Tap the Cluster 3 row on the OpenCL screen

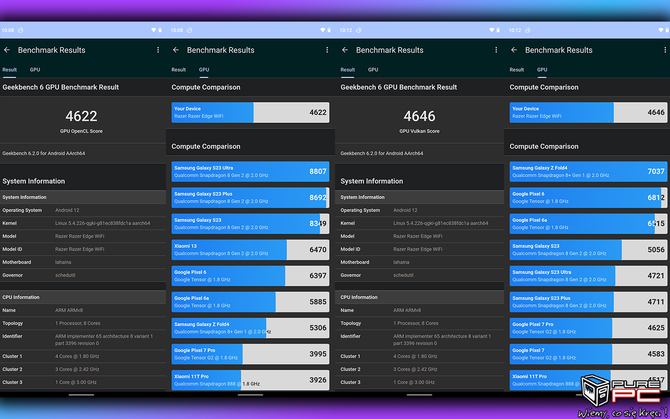pyautogui.click(x=83, y=382)
